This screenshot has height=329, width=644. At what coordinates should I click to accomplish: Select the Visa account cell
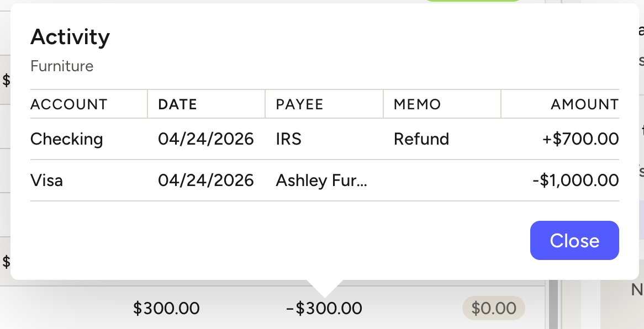click(47, 181)
